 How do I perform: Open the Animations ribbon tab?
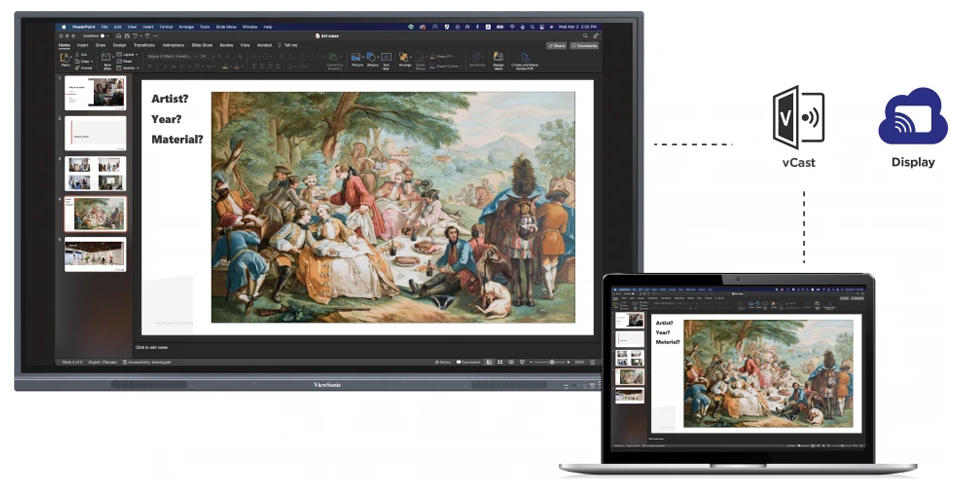tap(173, 45)
